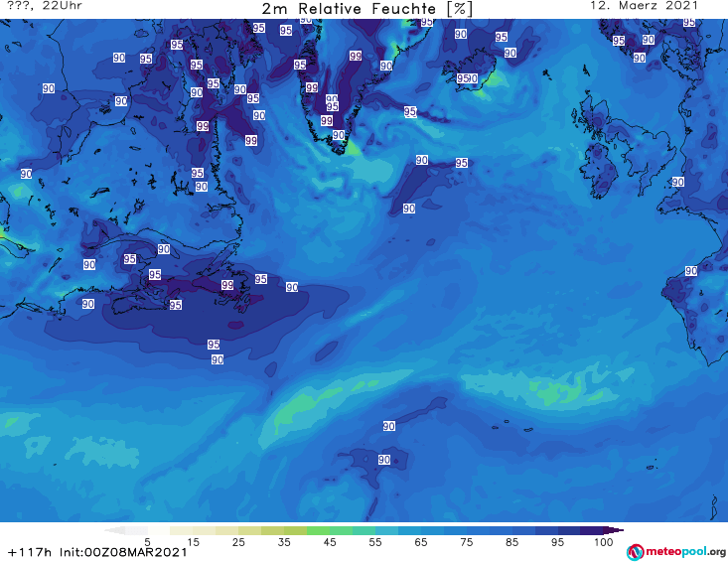Click the '35' tick label on the colorbar
The height and width of the screenshot is (562, 728).
[x=284, y=542]
